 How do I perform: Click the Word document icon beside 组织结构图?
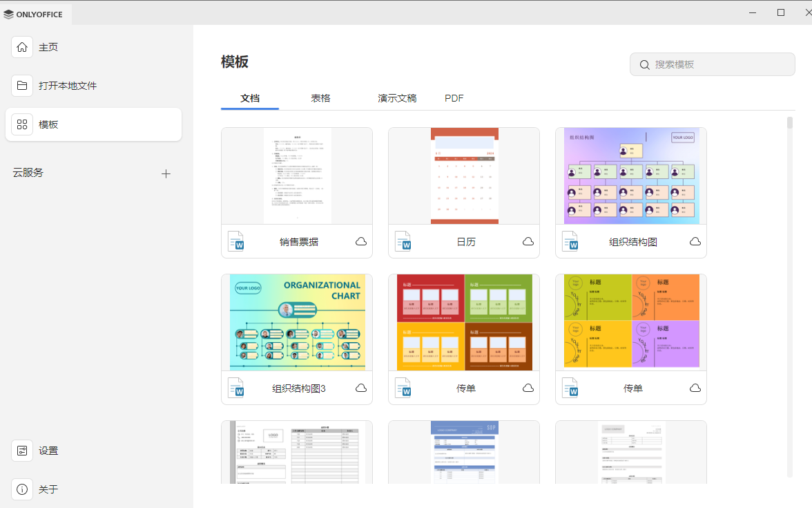pos(570,241)
